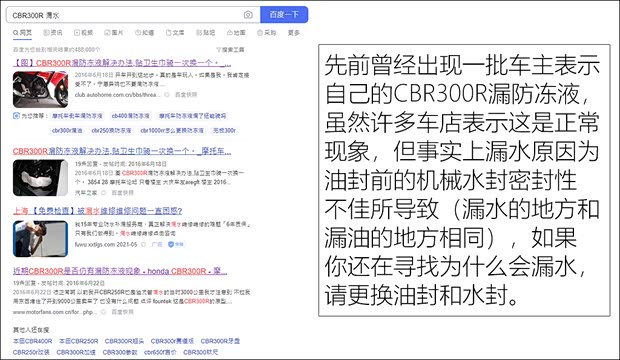
Task: Click the result count text 488,000
Action: (56, 50)
